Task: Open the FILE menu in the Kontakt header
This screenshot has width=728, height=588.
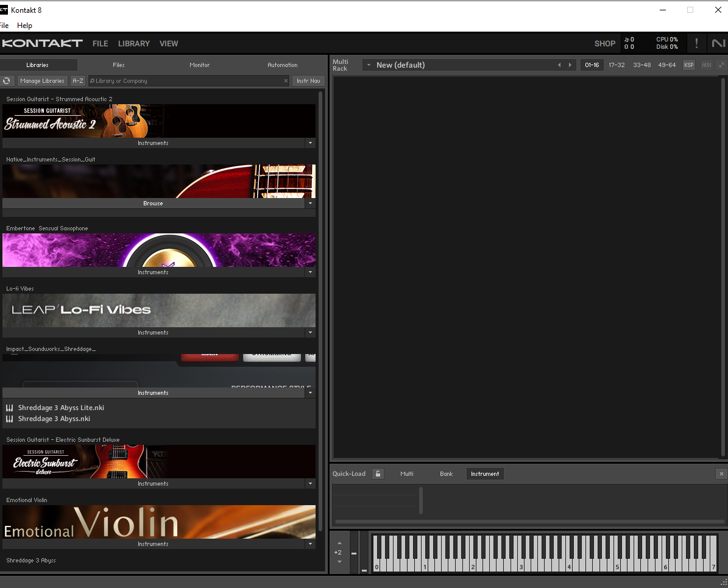Action: [101, 44]
